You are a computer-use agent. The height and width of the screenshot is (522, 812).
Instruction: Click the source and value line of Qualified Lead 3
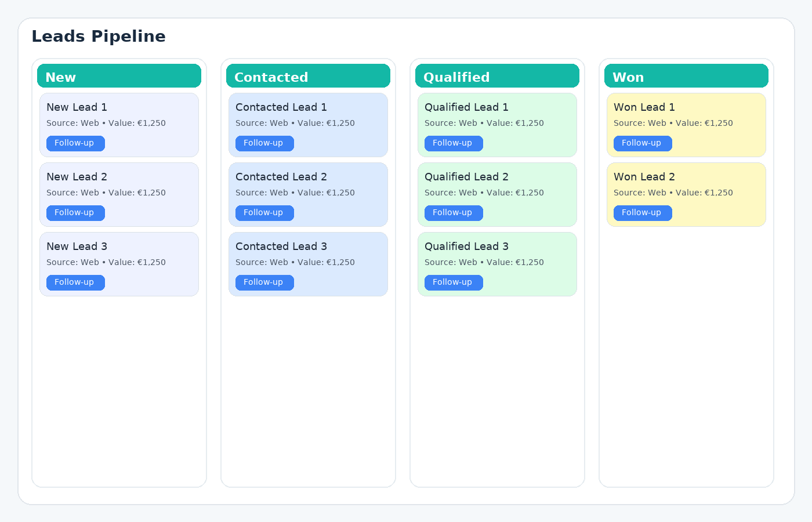[x=484, y=262]
